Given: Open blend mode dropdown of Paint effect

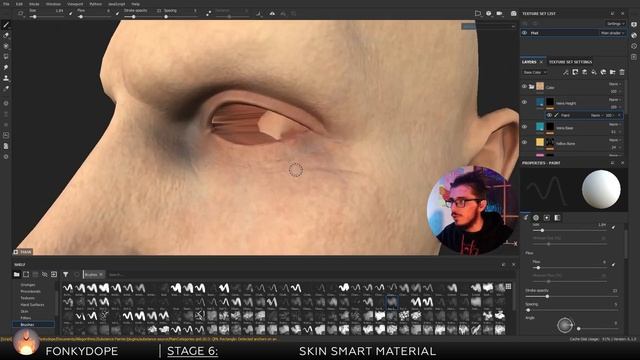Looking at the screenshot, I should coord(596,116).
